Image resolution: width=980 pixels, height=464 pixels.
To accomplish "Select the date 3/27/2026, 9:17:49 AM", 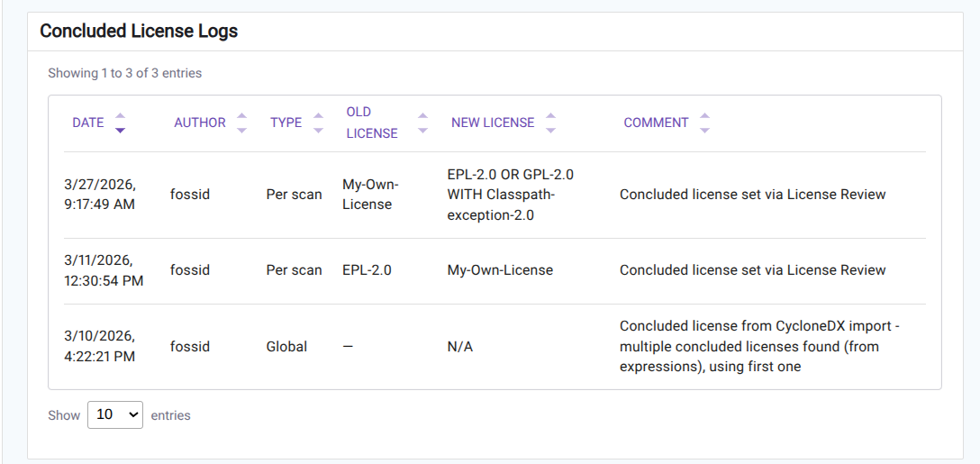I will (x=100, y=195).
